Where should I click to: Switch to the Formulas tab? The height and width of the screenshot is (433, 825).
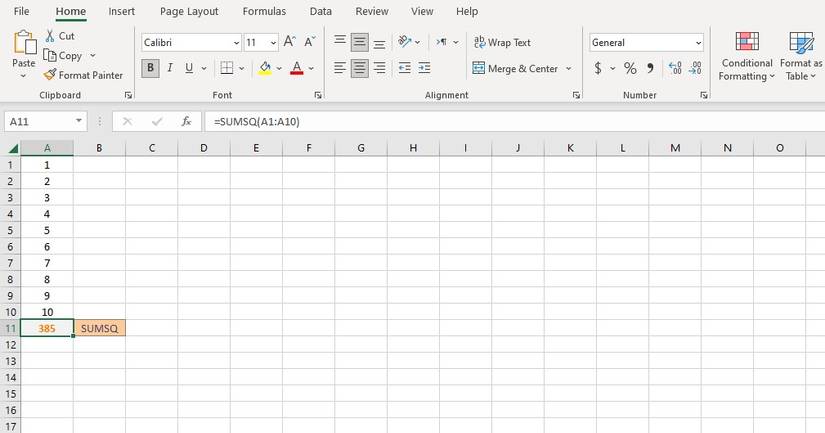point(264,11)
